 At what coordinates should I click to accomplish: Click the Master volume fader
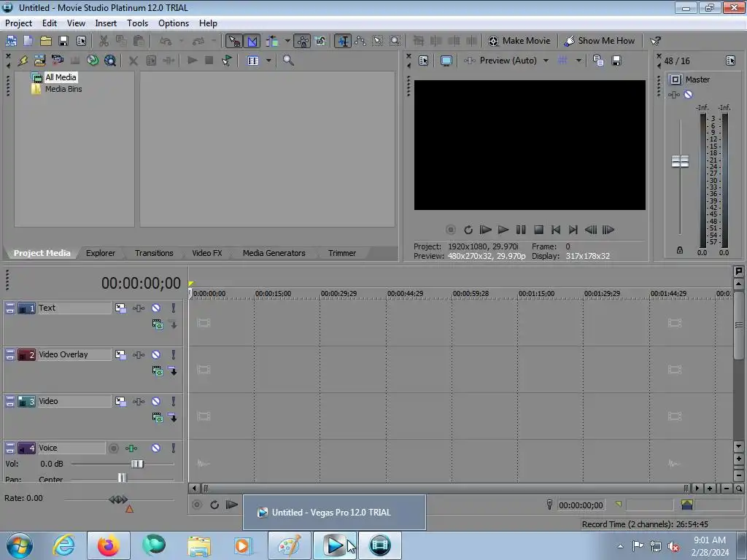click(680, 161)
